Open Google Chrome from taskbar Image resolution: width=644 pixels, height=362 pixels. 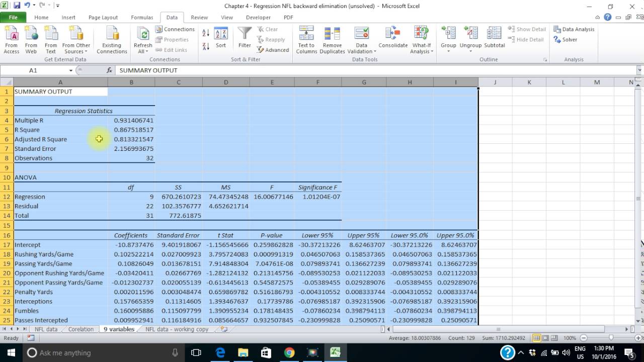(289, 352)
